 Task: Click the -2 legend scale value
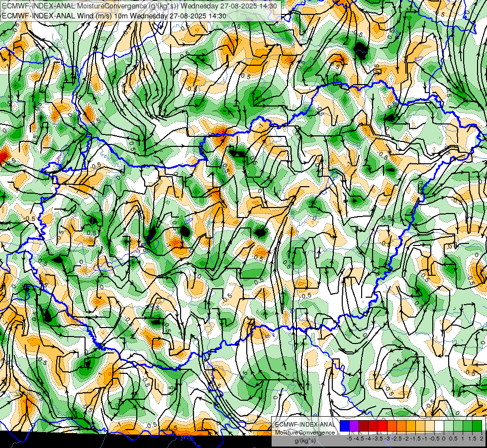(405, 439)
